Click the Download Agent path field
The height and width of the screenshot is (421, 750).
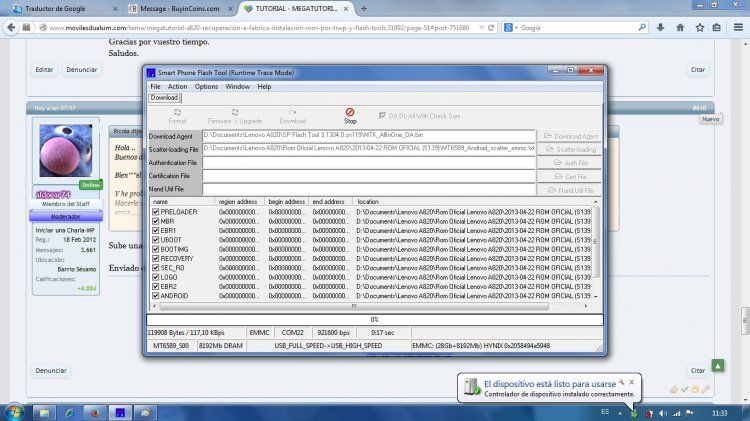click(368, 135)
